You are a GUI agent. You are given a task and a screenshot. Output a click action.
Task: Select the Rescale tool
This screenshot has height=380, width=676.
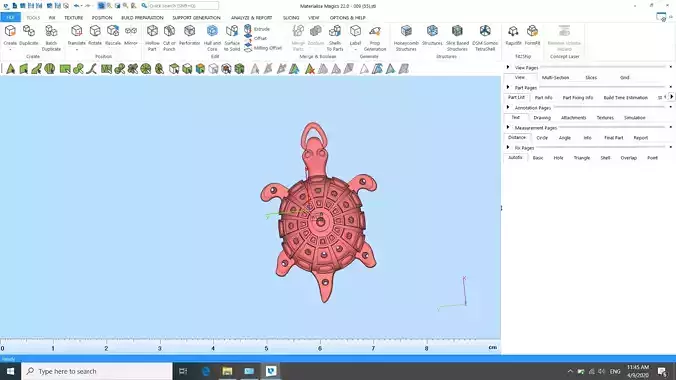113,35
